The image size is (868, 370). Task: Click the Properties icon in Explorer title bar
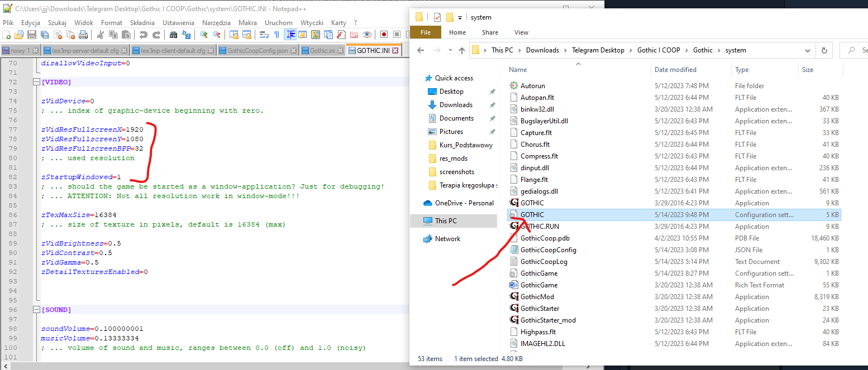[x=437, y=17]
